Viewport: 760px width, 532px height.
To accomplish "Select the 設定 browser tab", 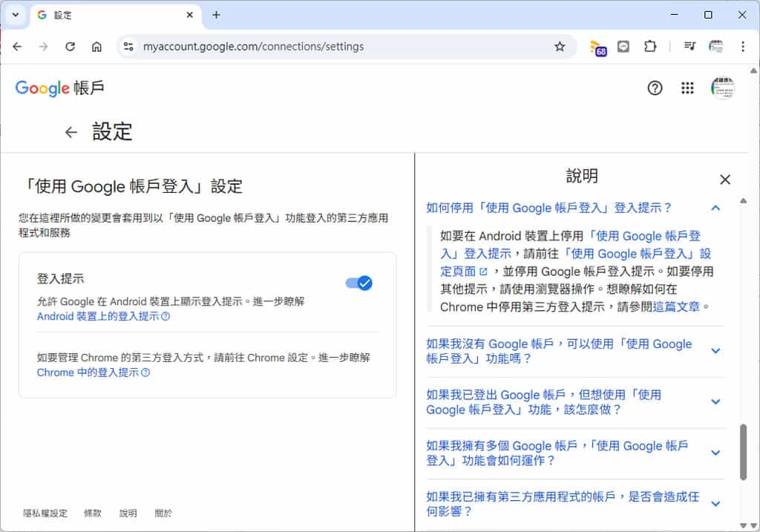I will pos(111,15).
